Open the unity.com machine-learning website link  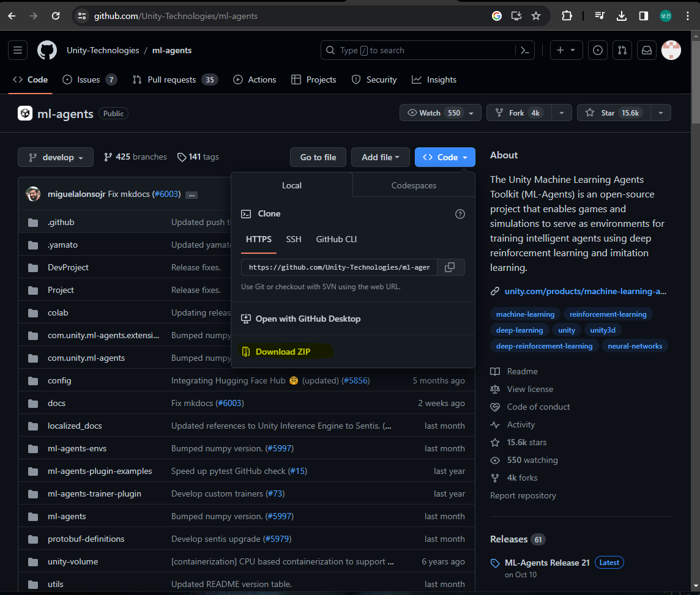coord(585,291)
